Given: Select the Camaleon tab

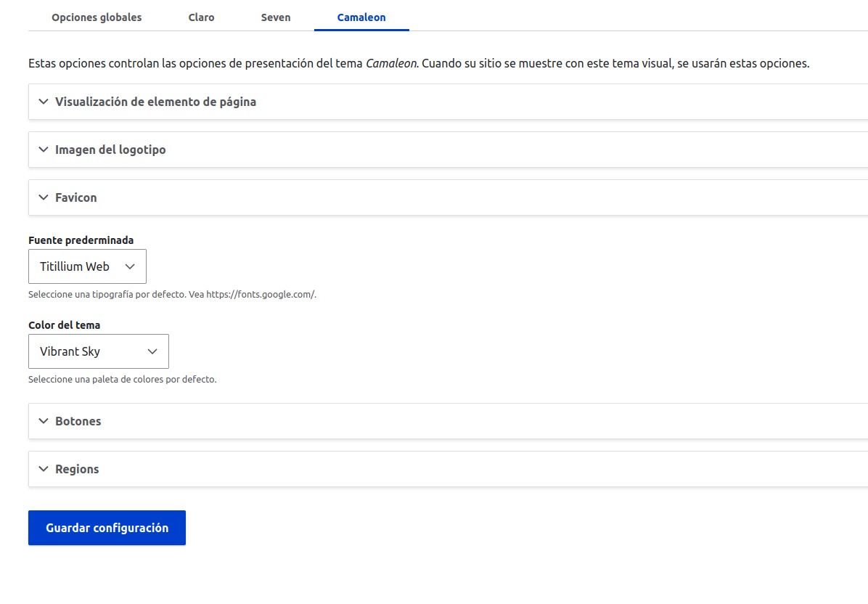Looking at the screenshot, I should [361, 17].
